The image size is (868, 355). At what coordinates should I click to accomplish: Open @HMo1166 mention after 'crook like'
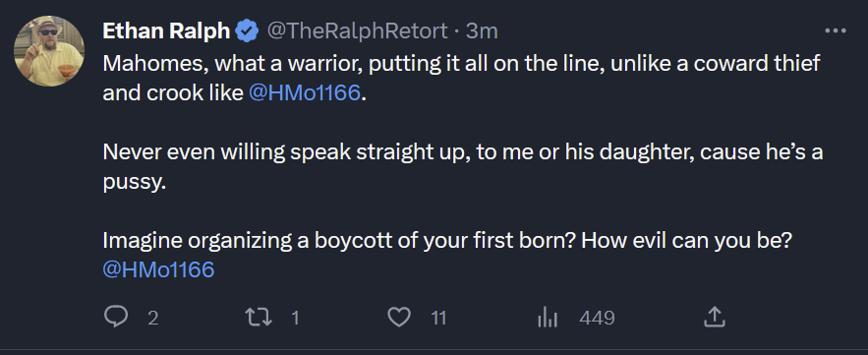304,93
